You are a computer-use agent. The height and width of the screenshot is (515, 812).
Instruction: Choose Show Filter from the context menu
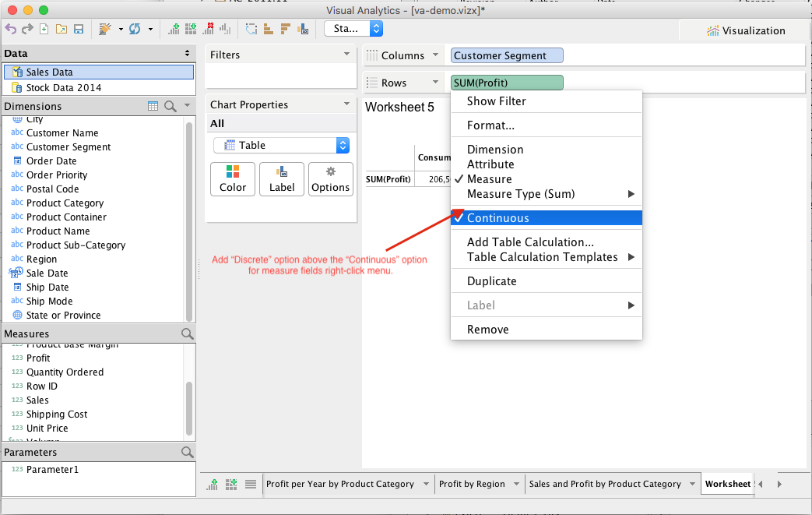tap(547, 101)
